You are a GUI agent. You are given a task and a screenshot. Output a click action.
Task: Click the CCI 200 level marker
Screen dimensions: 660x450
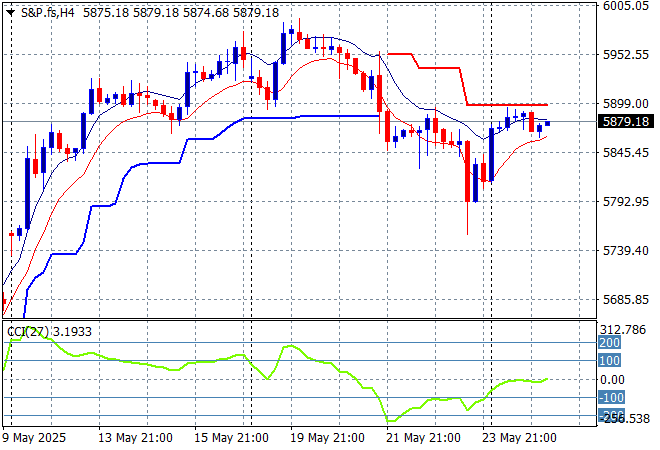point(611,342)
